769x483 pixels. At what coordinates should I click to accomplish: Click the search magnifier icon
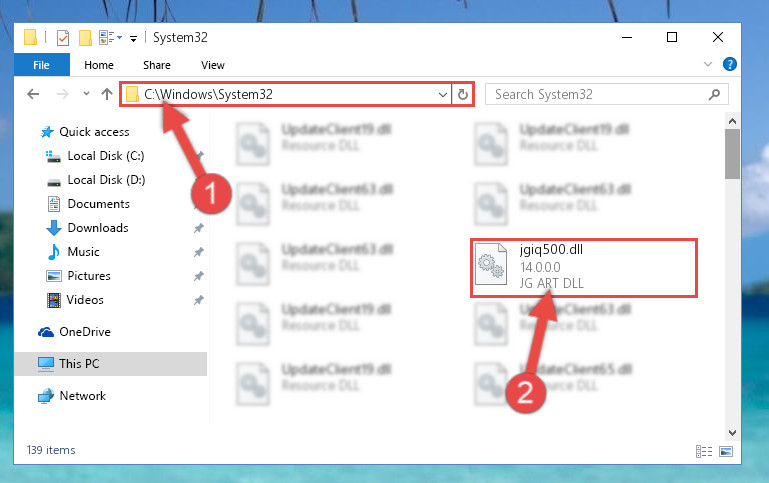pos(714,94)
